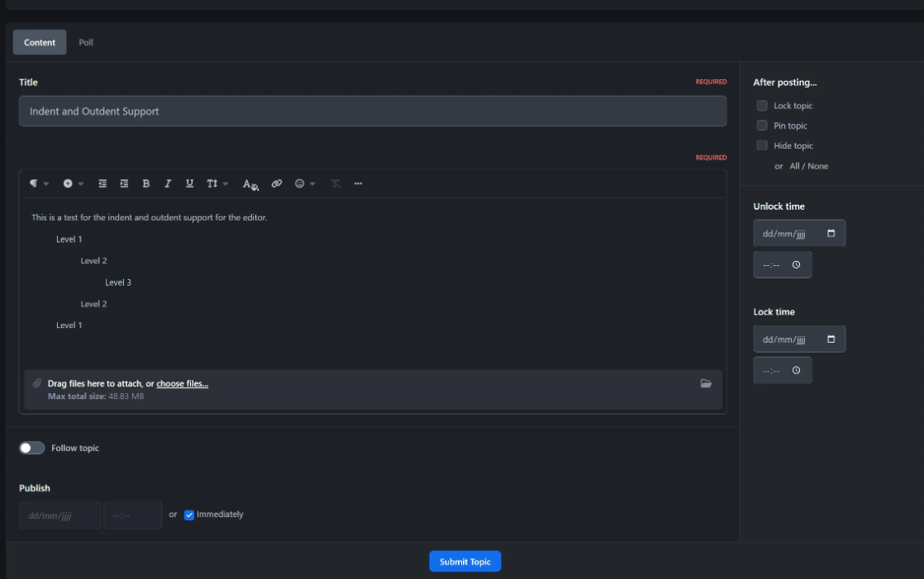Click the clear formatting icon
The image size is (924, 579).
click(336, 183)
